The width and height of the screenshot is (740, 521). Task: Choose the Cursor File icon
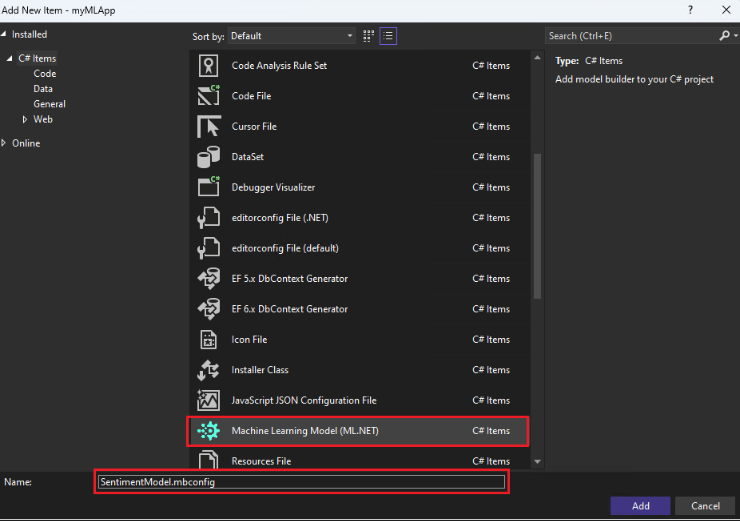pos(209,127)
